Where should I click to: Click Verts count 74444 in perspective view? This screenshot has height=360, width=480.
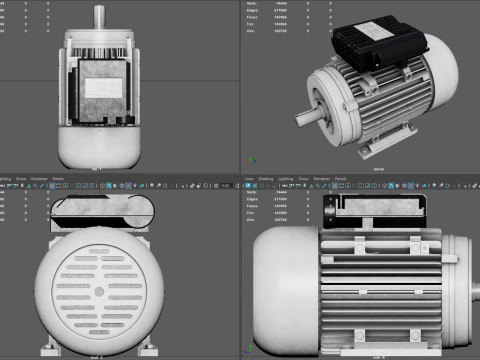tap(281, 3)
